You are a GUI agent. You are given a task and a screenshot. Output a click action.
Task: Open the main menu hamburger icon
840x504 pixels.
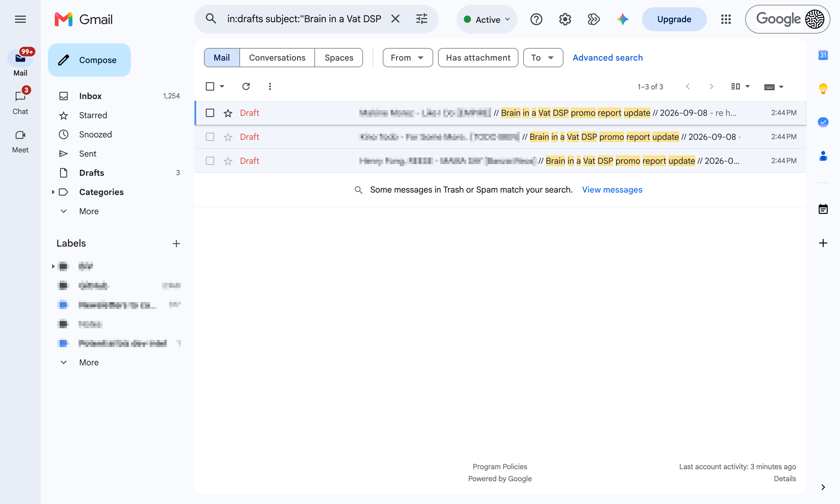[x=20, y=19]
